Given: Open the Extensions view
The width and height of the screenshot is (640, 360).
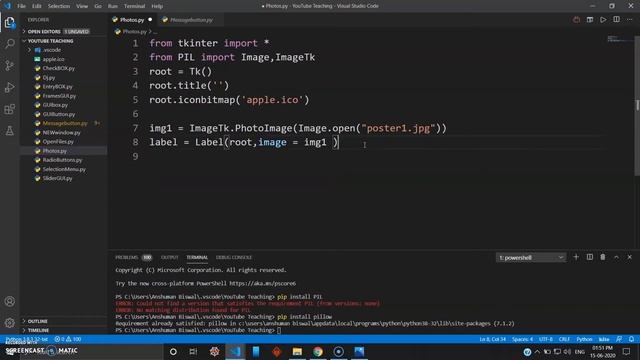Looking at the screenshot, I should point(9,109).
